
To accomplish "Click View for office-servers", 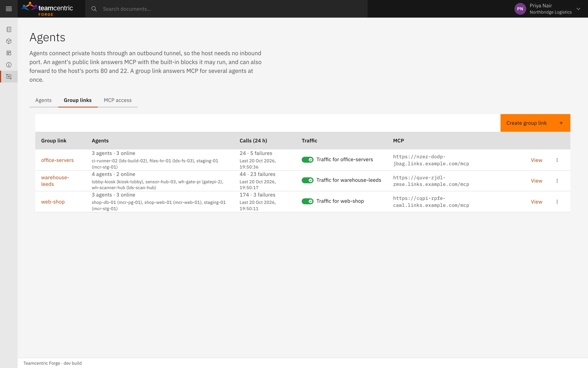I will [x=537, y=160].
